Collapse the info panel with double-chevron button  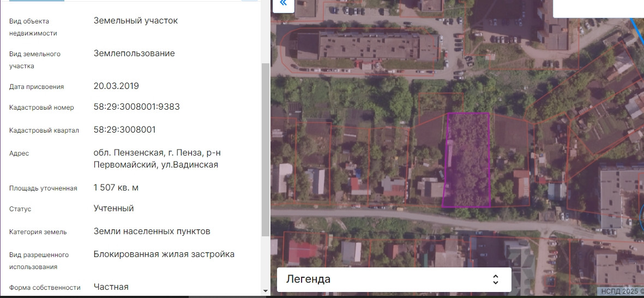coord(283,4)
